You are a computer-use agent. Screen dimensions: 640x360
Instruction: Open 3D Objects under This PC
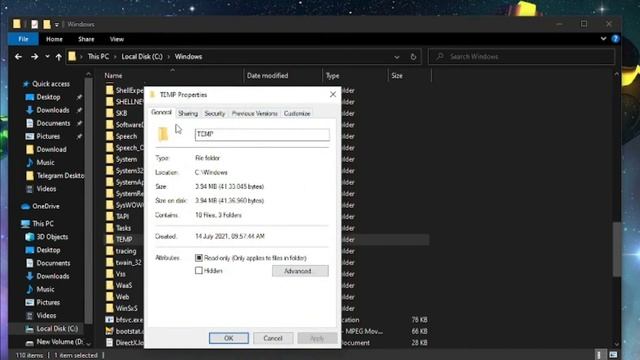(x=52, y=237)
